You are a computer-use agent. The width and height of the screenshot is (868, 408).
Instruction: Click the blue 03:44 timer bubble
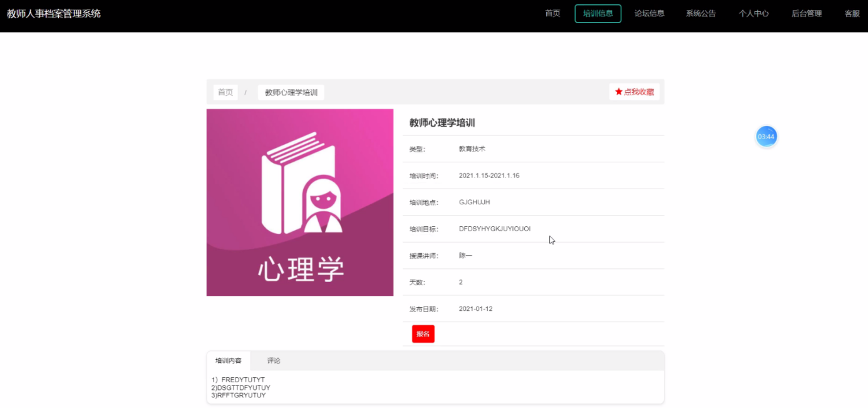766,137
